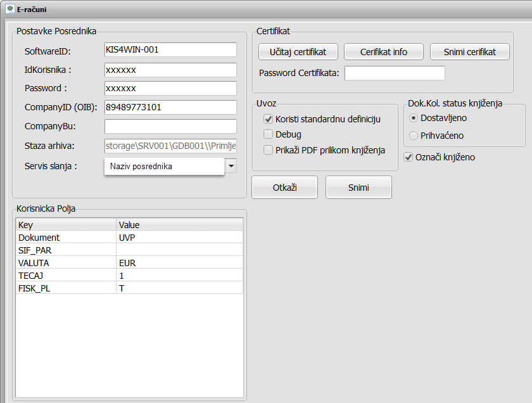Screen dimensions: 532x403
Task: Enable Prikaži PDF prilikom knjiženja checkbox
Action: pos(268,150)
